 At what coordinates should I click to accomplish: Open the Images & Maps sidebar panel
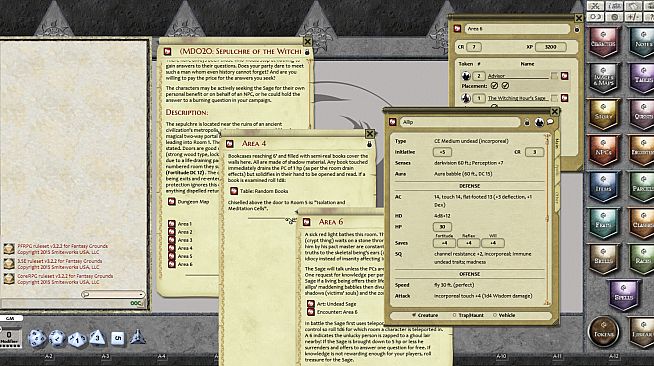(603, 78)
